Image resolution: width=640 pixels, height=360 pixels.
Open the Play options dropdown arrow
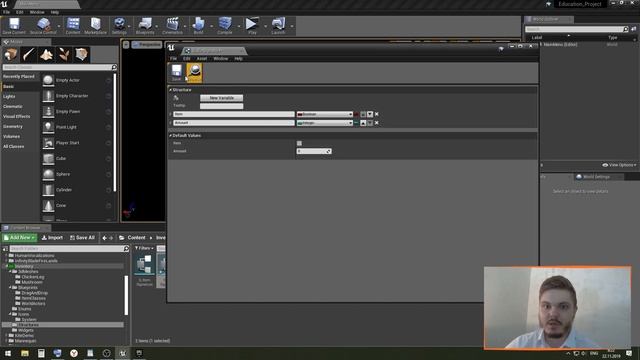click(265, 26)
